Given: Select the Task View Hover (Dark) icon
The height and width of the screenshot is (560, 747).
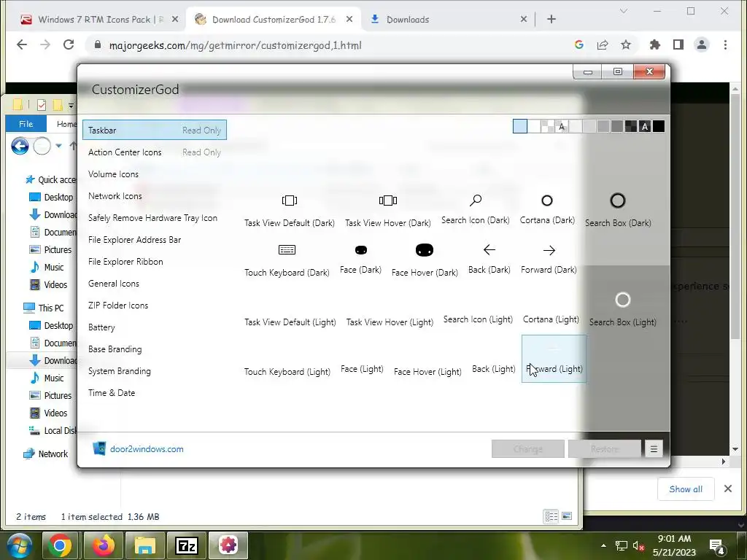Looking at the screenshot, I should [388, 201].
